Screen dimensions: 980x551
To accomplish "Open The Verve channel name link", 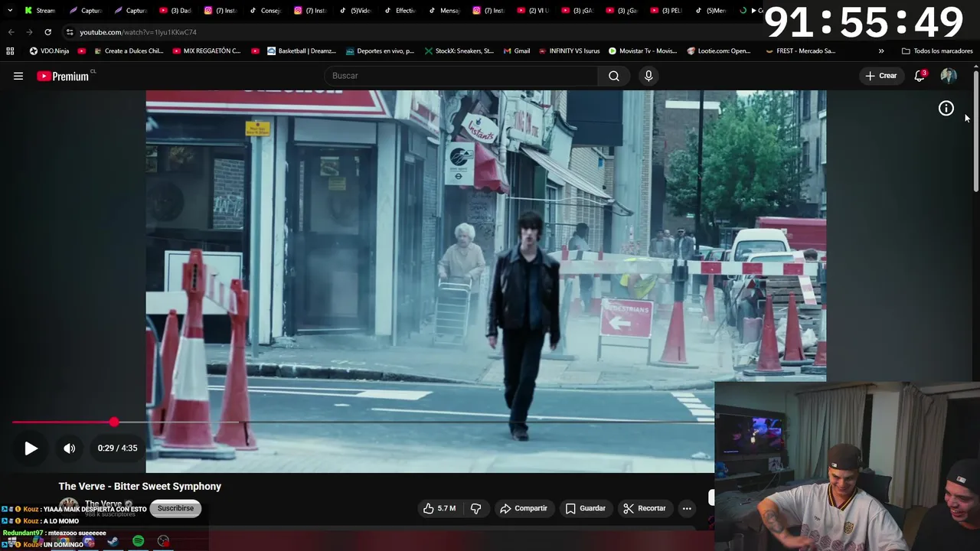I will coord(103,504).
